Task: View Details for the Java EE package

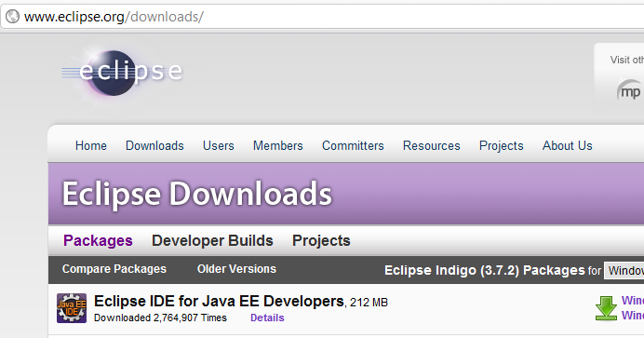Action: (x=267, y=318)
